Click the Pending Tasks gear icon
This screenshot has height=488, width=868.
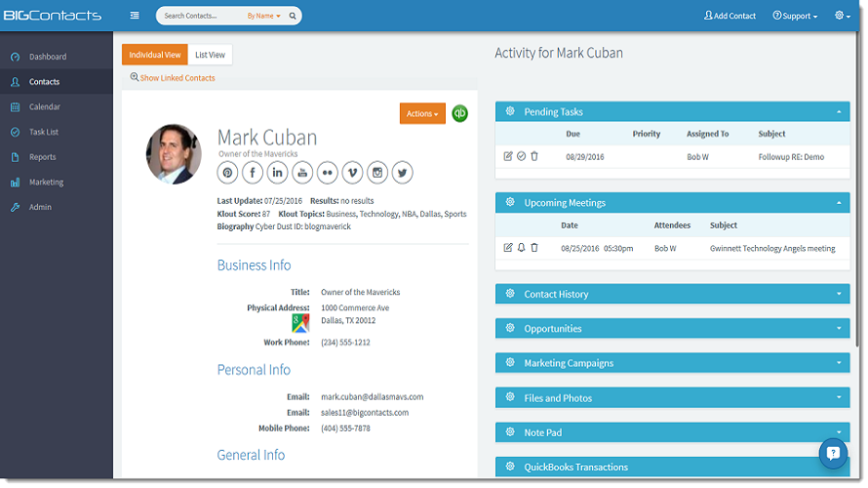(x=510, y=111)
